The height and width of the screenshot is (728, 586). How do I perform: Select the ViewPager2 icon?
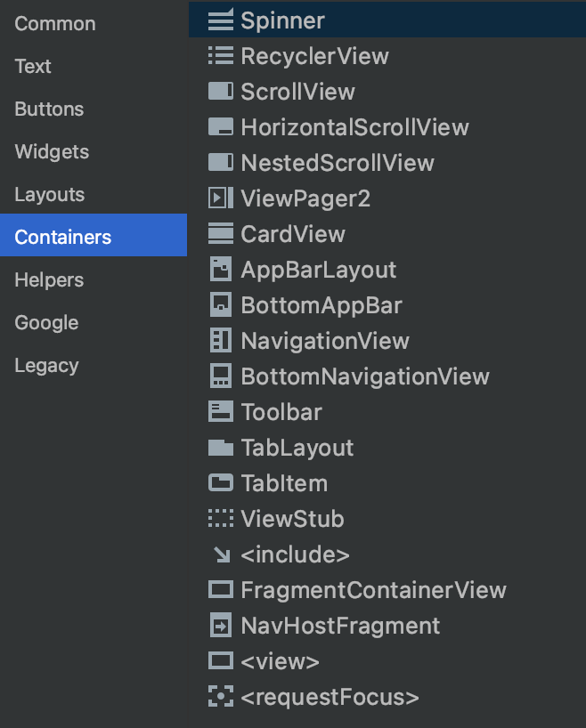coord(221,198)
